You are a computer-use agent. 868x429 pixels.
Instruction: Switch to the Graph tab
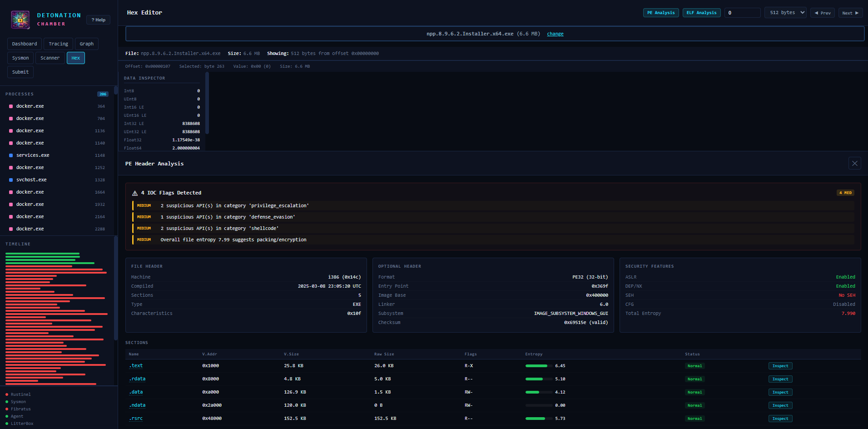click(x=86, y=44)
